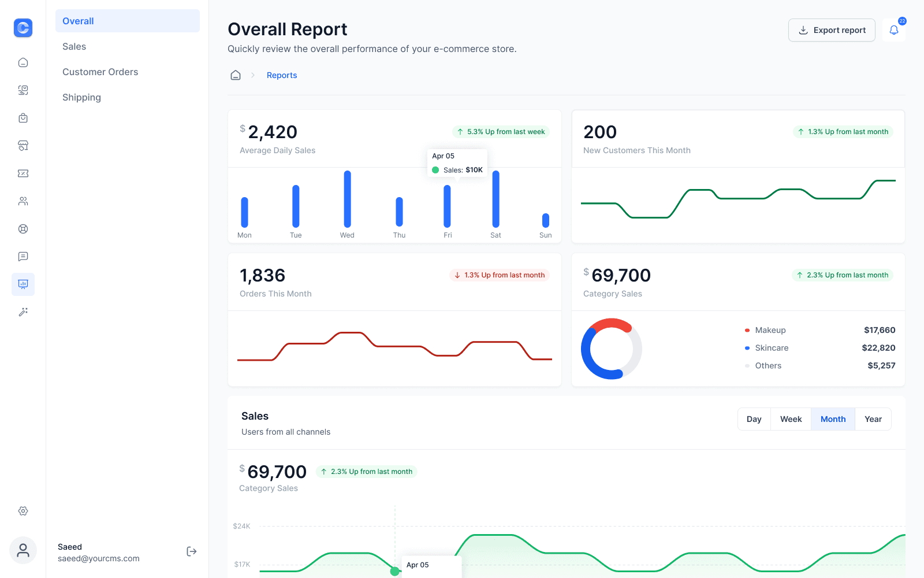The height and width of the screenshot is (578, 924).
Task: Click the $5,257 Others value
Action: pyautogui.click(x=881, y=366)
